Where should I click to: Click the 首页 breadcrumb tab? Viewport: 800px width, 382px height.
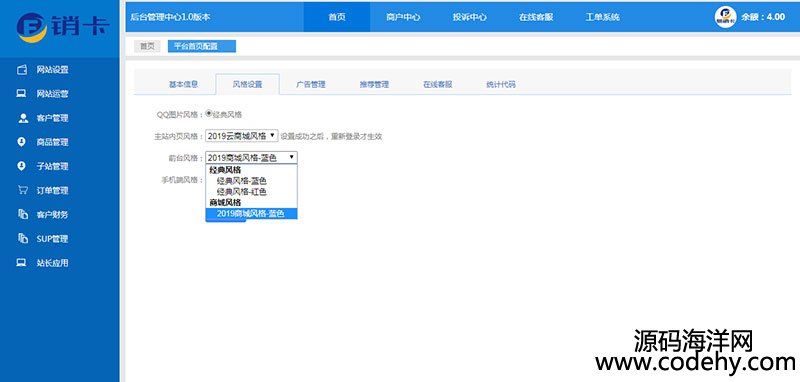[x=147, y=46]
